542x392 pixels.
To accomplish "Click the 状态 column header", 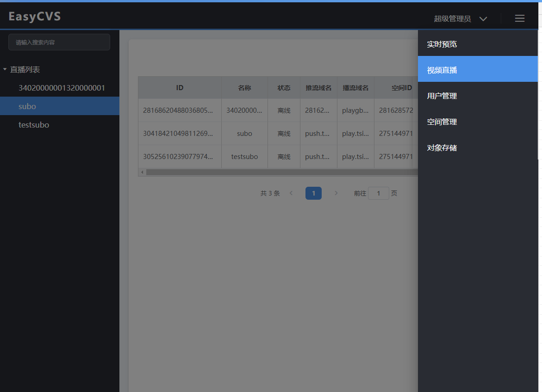I will (284, 88).
